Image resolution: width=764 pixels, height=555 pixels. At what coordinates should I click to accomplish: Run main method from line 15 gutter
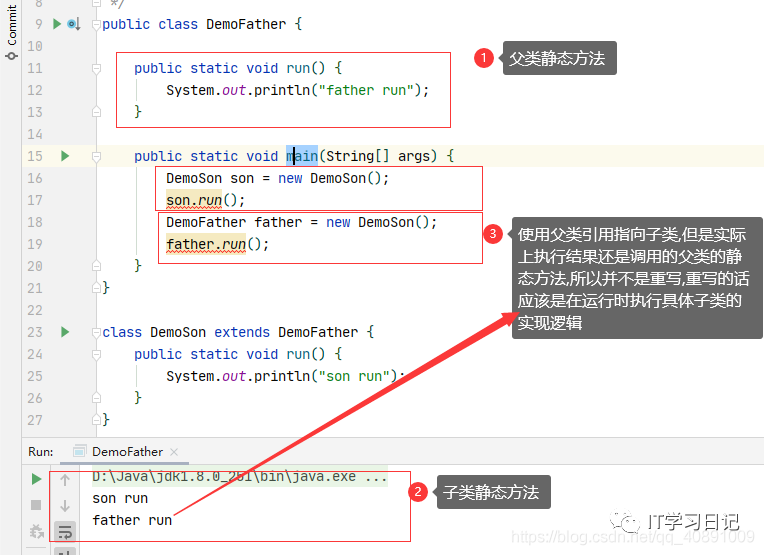coord(65,156)
